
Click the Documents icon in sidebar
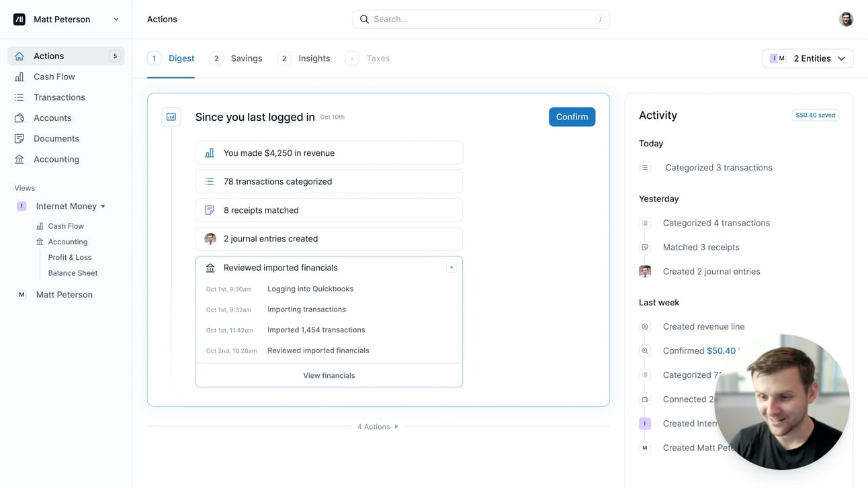[19, 139]
